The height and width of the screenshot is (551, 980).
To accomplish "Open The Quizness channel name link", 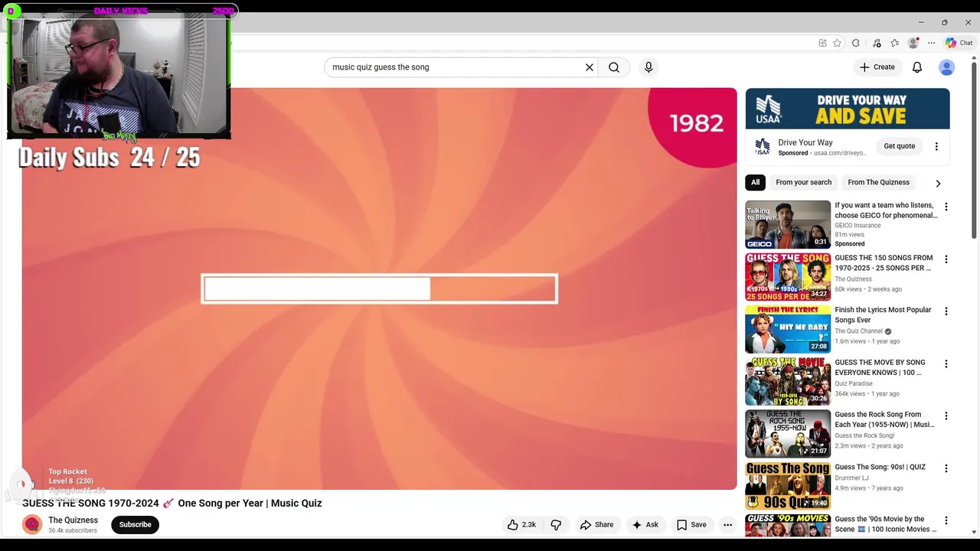I will (73, 520).
